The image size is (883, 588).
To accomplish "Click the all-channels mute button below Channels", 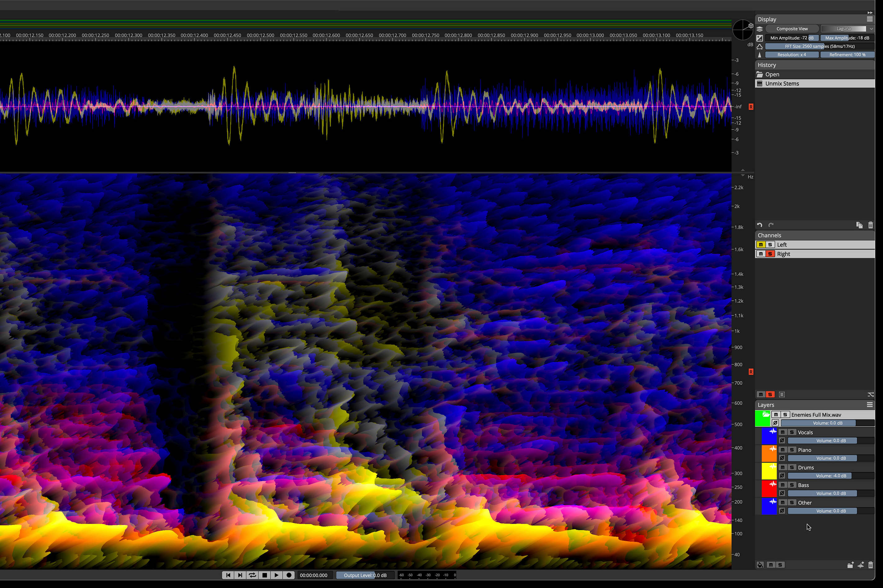I will [761, 394].
